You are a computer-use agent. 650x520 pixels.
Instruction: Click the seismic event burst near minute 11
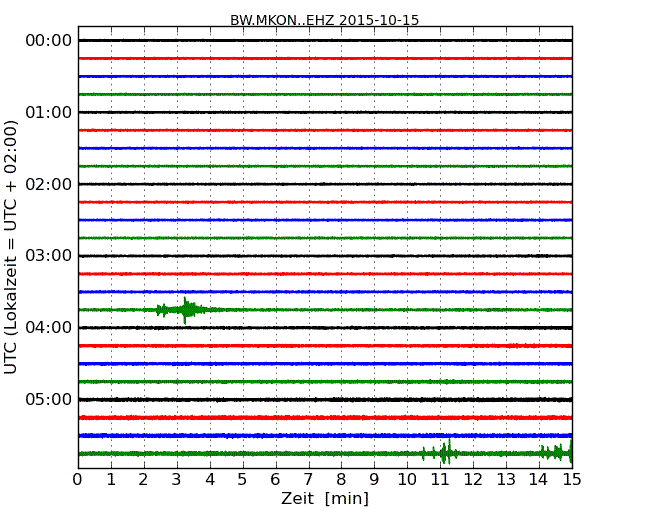coord(441,452)
